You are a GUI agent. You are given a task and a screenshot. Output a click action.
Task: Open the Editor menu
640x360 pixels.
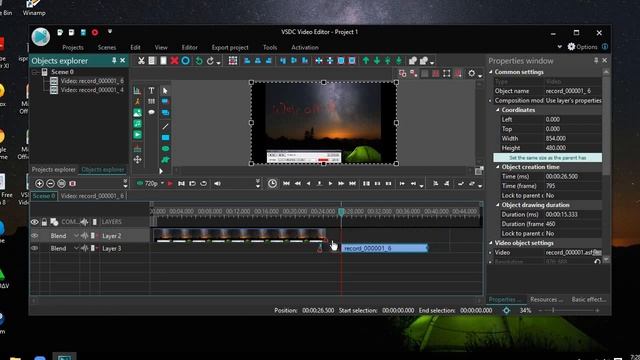click(189, 47)
